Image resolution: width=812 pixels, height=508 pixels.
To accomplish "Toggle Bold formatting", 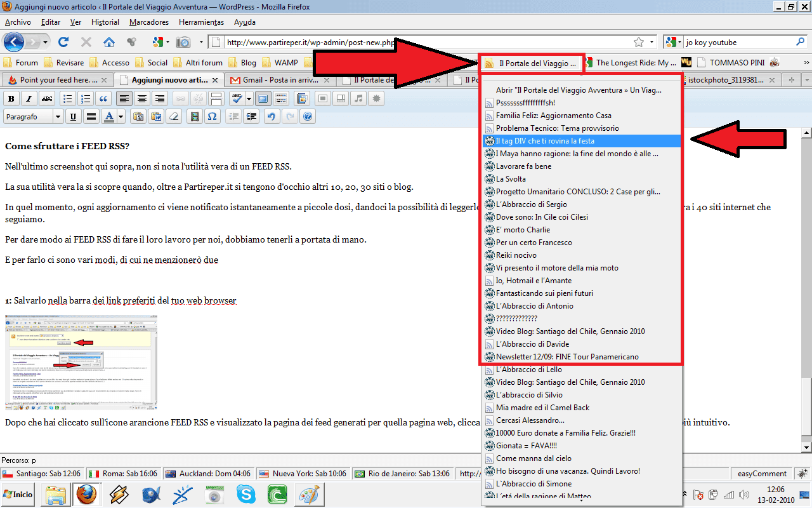I will [11, 98].
